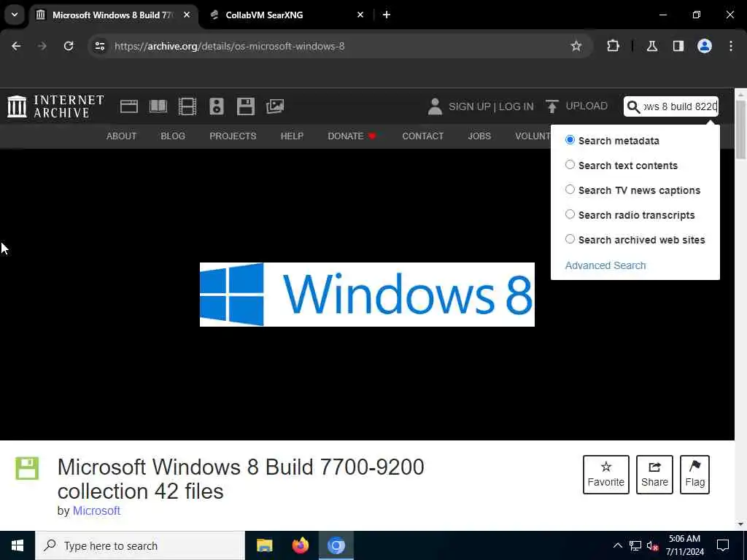Select Search metadata radio button
Viewport: 747px width, 560px height.
tap(570, 140)
